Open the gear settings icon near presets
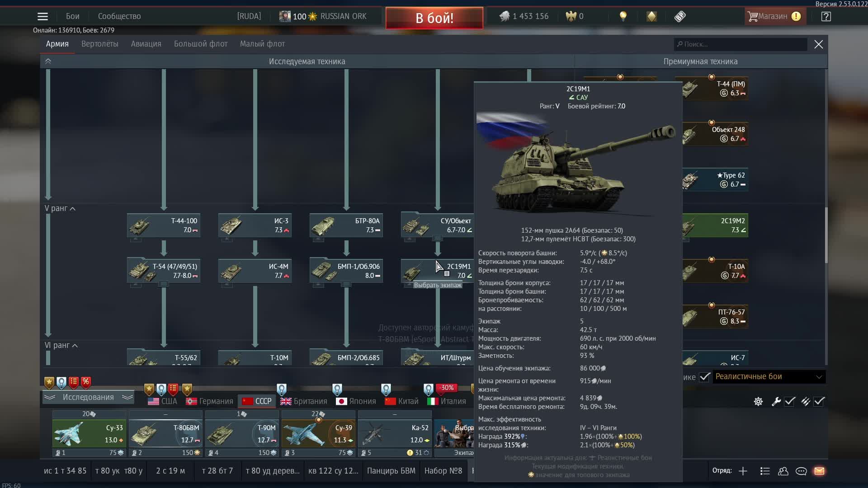The width and height of the screenshot is (868, 488). [x=758, y=402]
